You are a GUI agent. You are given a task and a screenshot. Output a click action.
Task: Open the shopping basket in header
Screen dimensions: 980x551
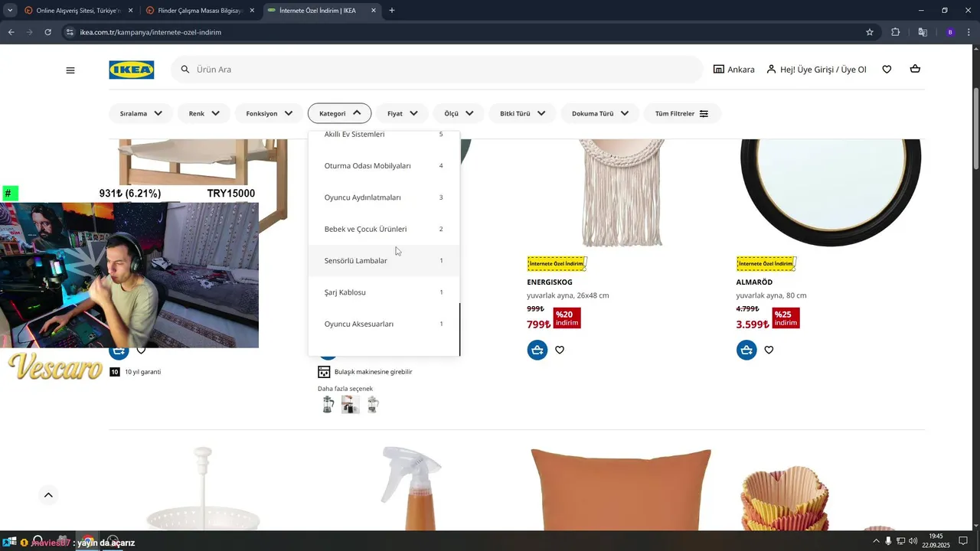(915, 70)
